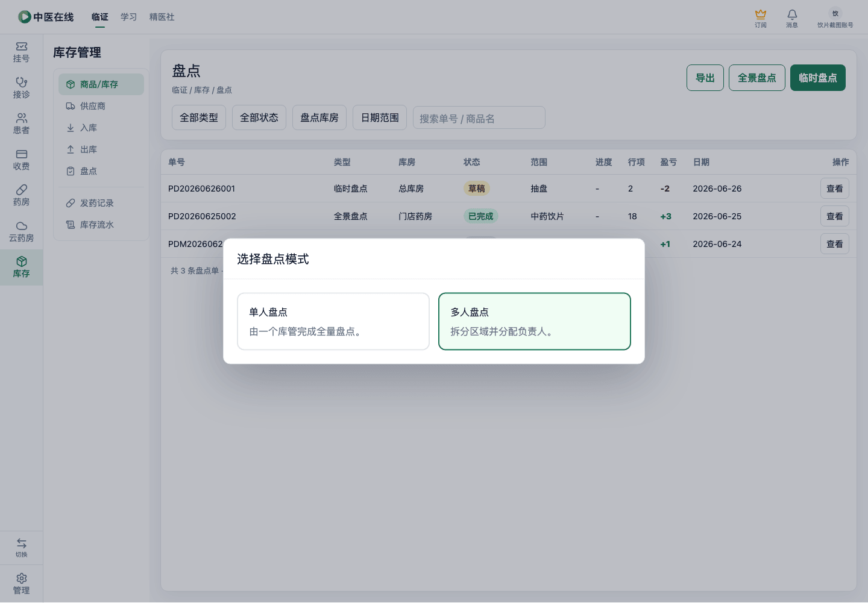Choose 多人盘点 mode card
The height and width of the screenshot is (603, 868).
click(x=535, y=321)
